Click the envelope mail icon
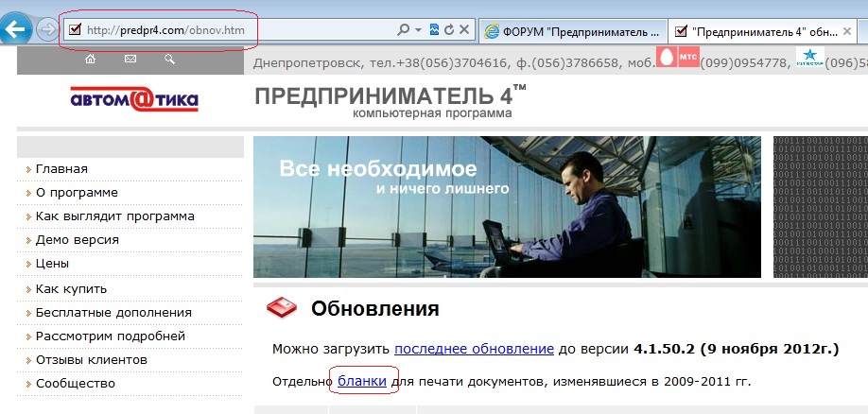This screenshot has width=868, height=414. pyautogui.click(x=130, y=60)
